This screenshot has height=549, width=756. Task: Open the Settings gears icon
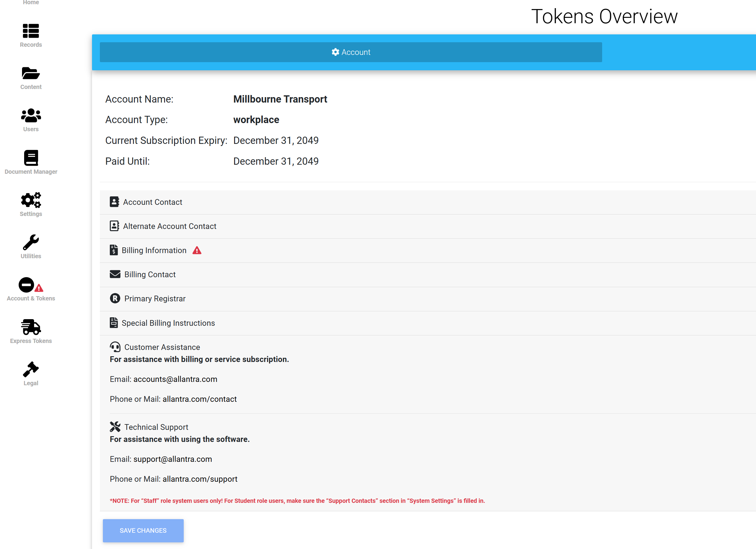[31, 200]
